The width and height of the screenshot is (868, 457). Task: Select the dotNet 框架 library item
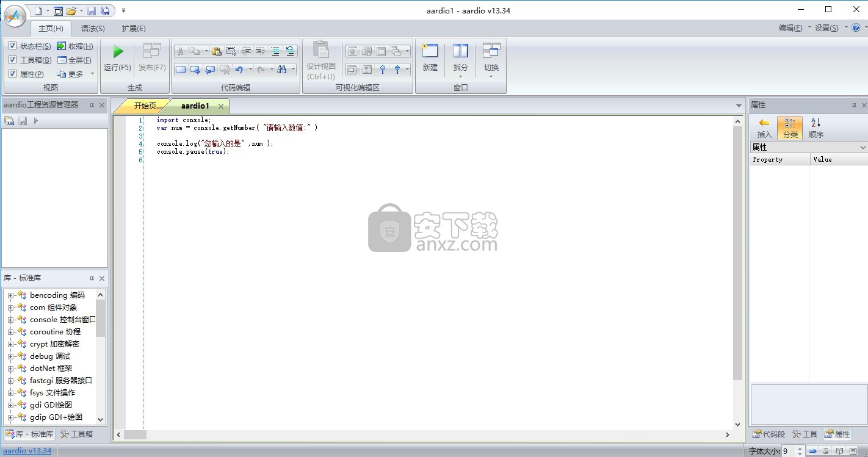click(51, 369)
